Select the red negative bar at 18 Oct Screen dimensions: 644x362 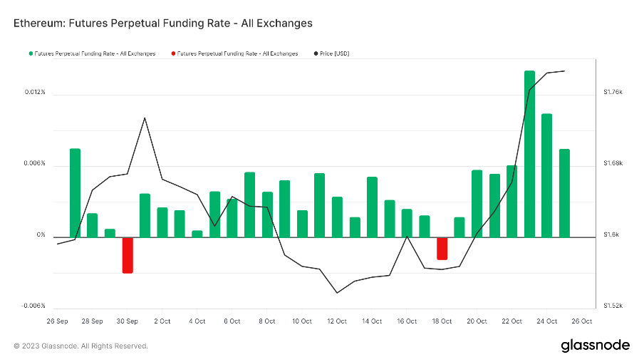tap(442, 248)
